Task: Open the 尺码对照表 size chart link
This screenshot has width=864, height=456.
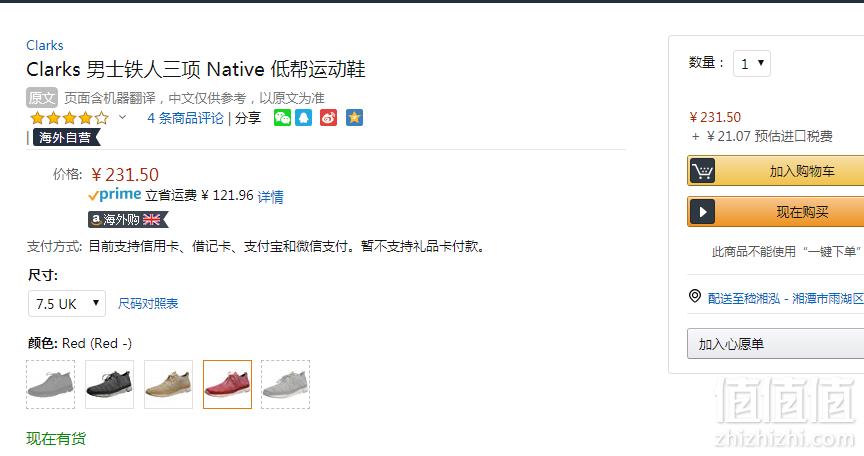Action: (x=148, y=303)
